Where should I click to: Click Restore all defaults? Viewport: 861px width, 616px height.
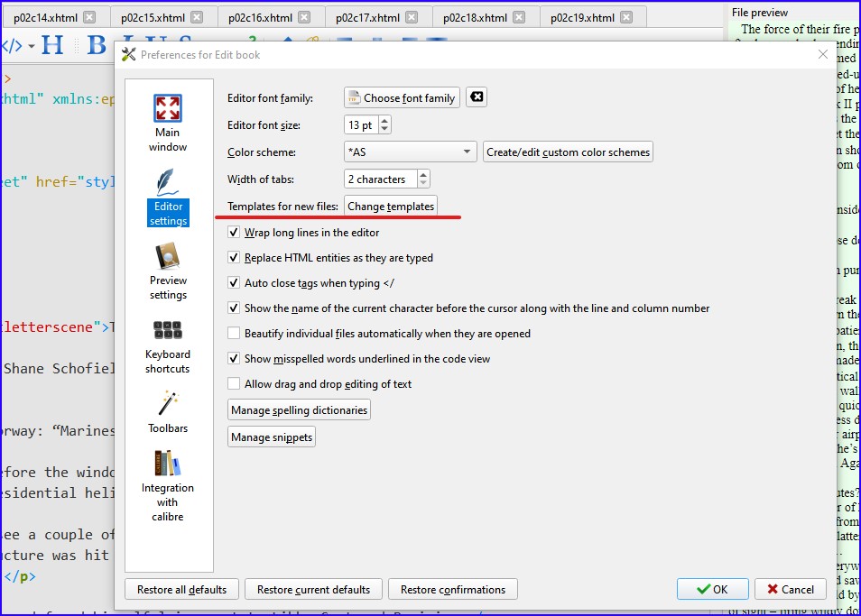[x=181, y=589]
